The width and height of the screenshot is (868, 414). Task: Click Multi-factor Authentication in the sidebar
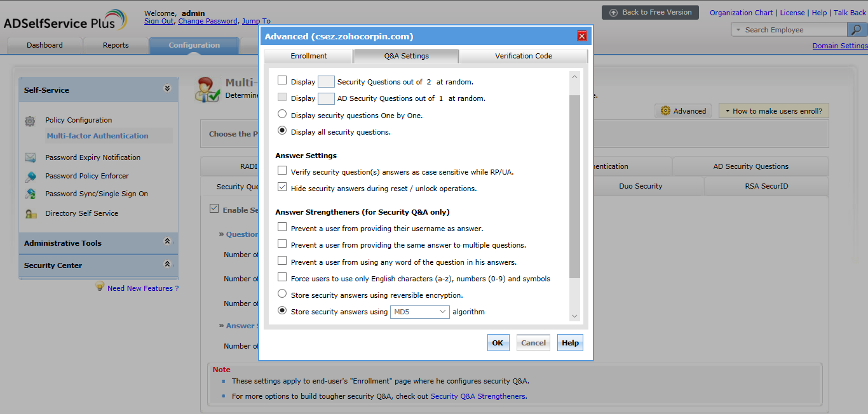(98, 136)
